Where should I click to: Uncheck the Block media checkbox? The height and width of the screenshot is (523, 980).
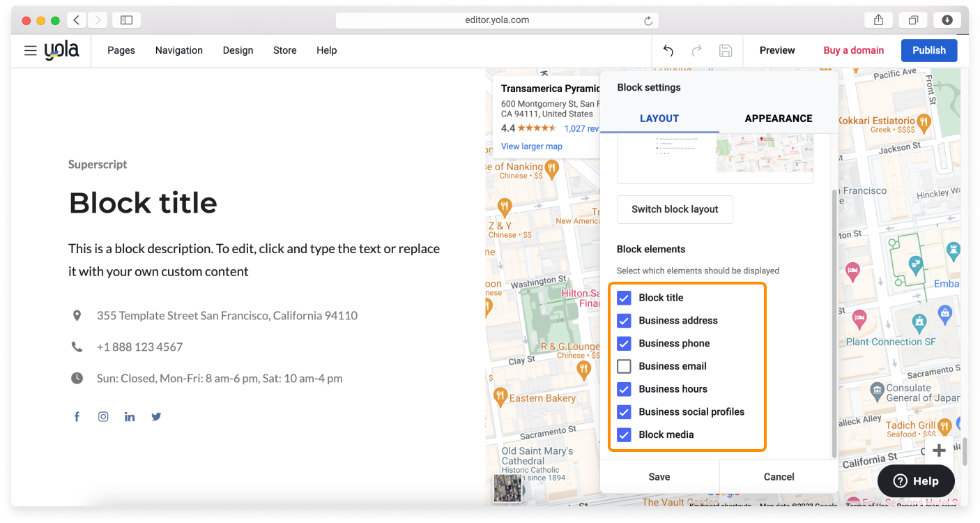[x=624, y=434]
